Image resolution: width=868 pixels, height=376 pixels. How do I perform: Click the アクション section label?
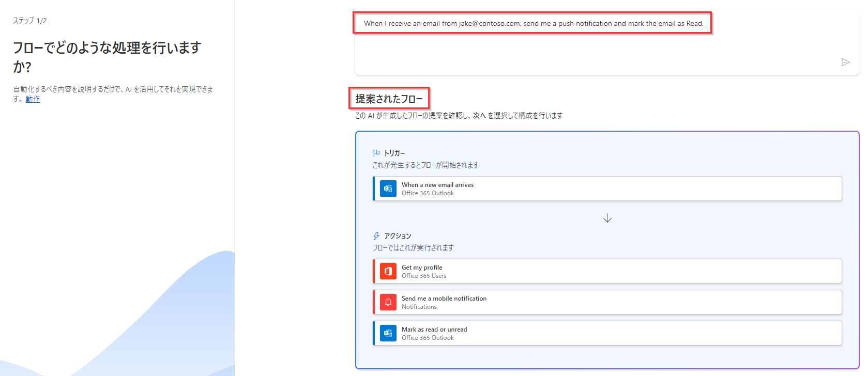(x=398, y=236)
